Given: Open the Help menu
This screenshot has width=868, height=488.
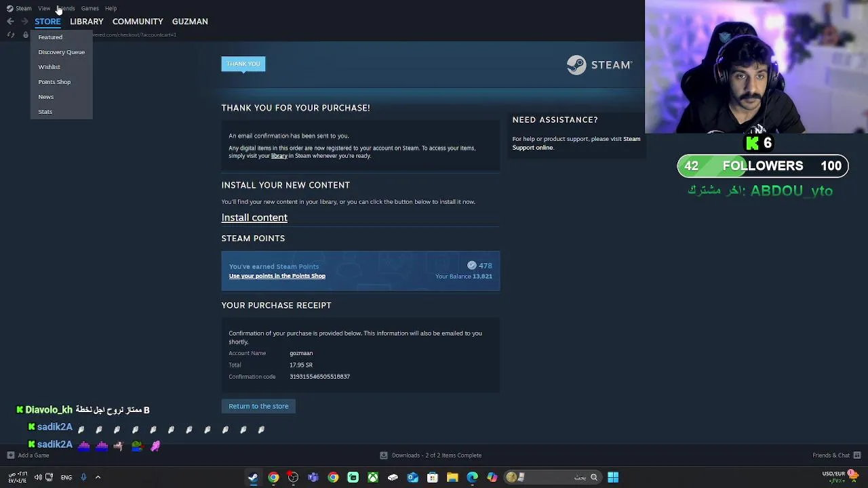Looking at the screenshot, I should [x=111, y=8].
